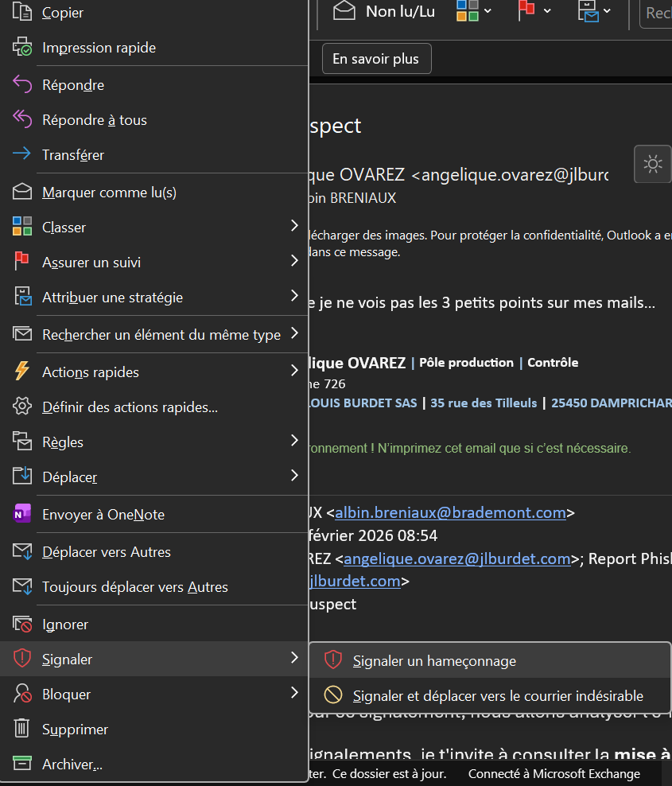Click the Supprimer trash icon

[22, 729]
